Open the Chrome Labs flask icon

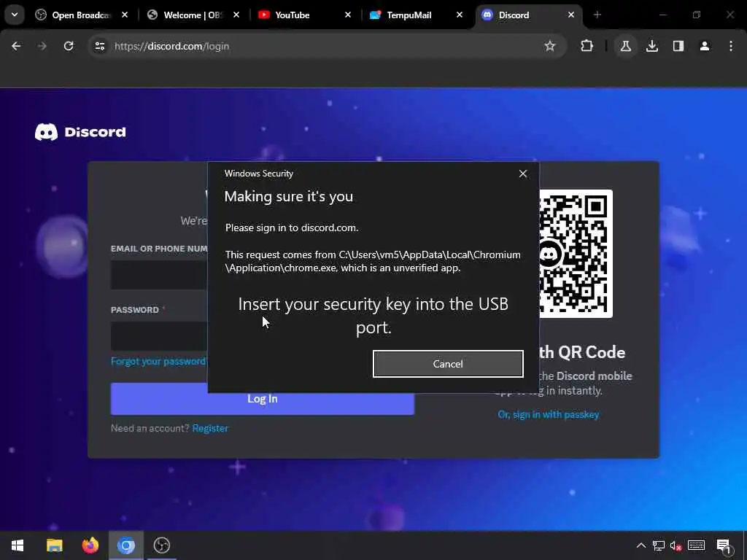625,46
